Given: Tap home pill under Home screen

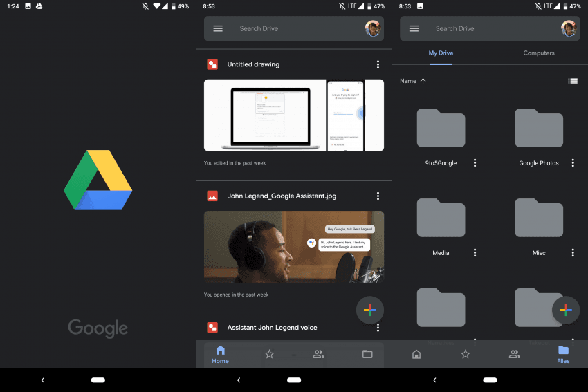Looking at the screenshot, I should (x=294, y=380).
